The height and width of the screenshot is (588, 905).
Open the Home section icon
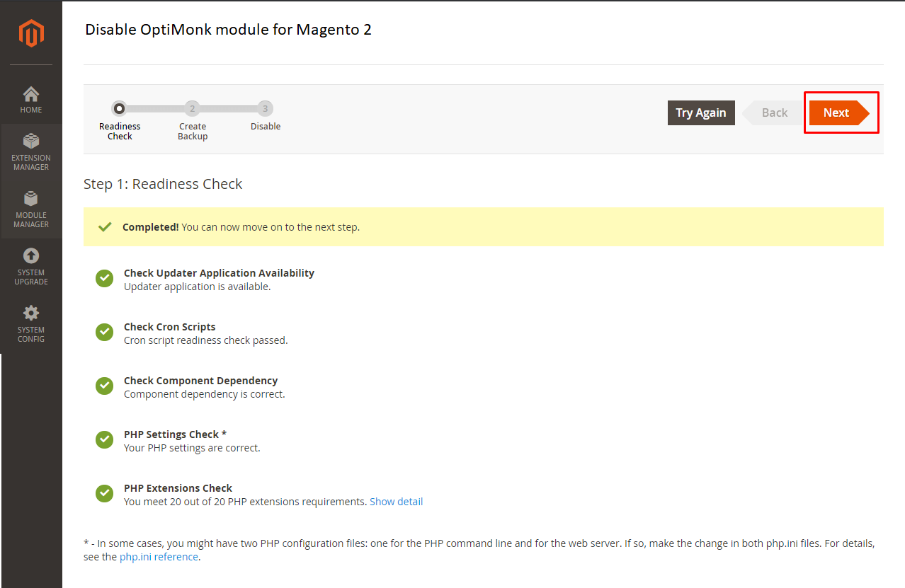pos(31,94)
